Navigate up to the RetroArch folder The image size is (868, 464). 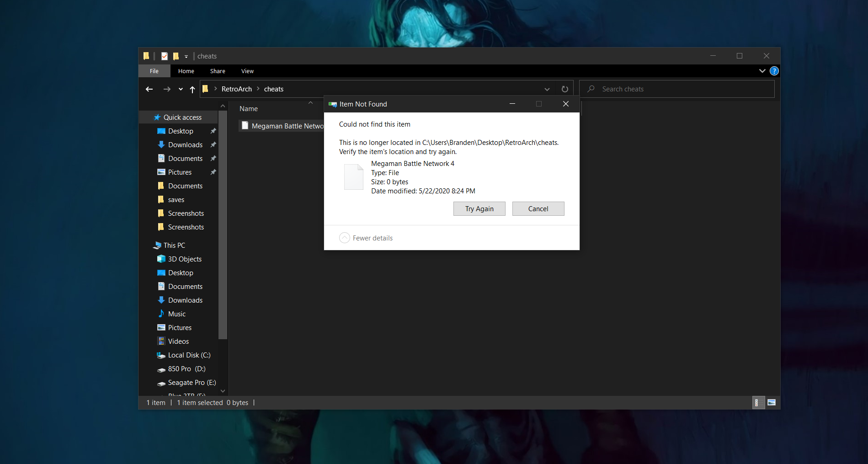click(192, 89)
